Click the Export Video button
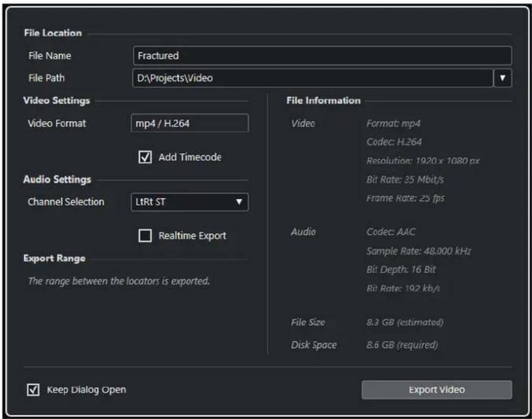 pos(437,390)
